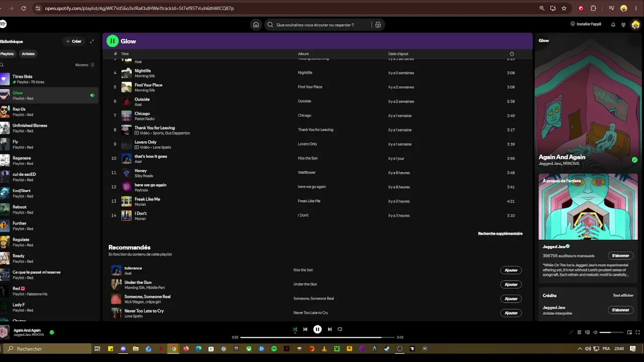Toggle liked check next to Again And Again in player bar
Screen dimensions: 644x362
tap(52, 332)
